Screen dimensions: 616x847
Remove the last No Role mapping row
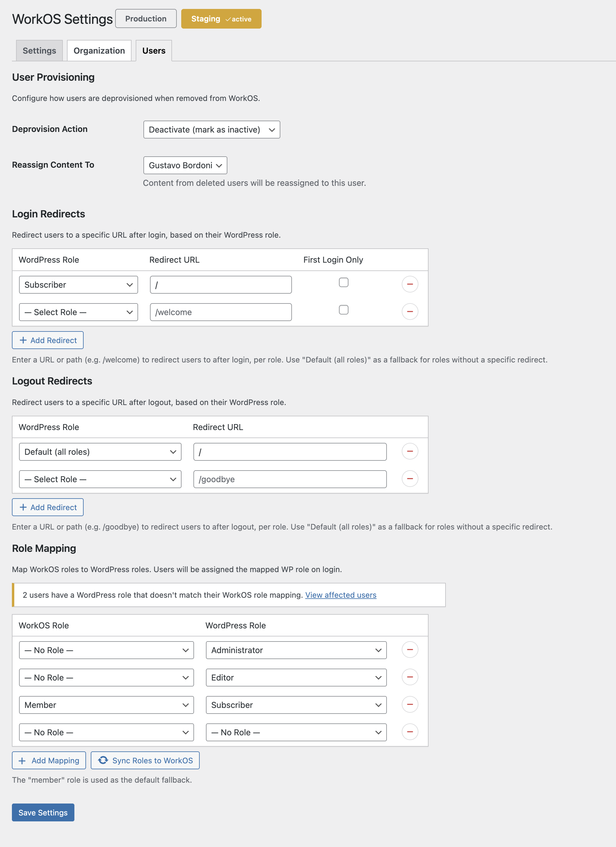[x=410, y=732]
